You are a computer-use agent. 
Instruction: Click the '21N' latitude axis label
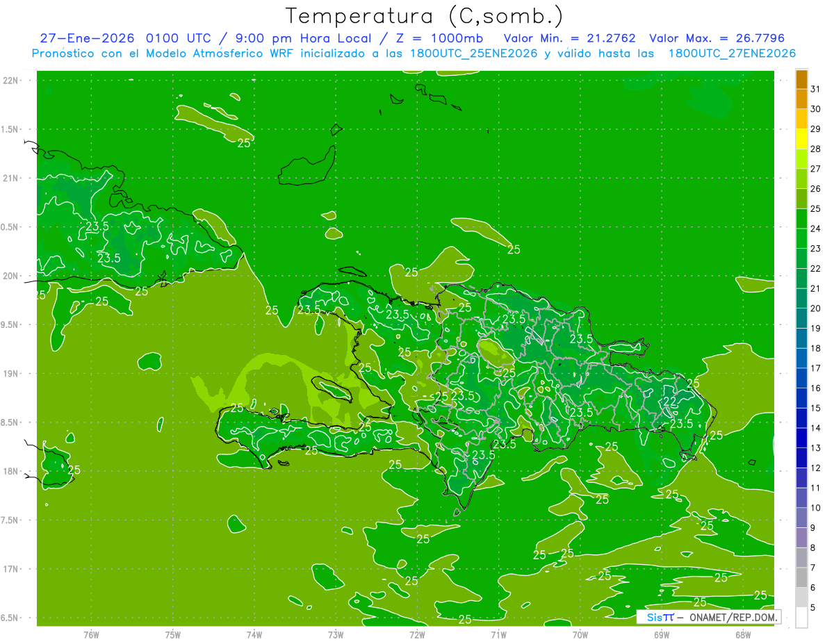point(10,179)
